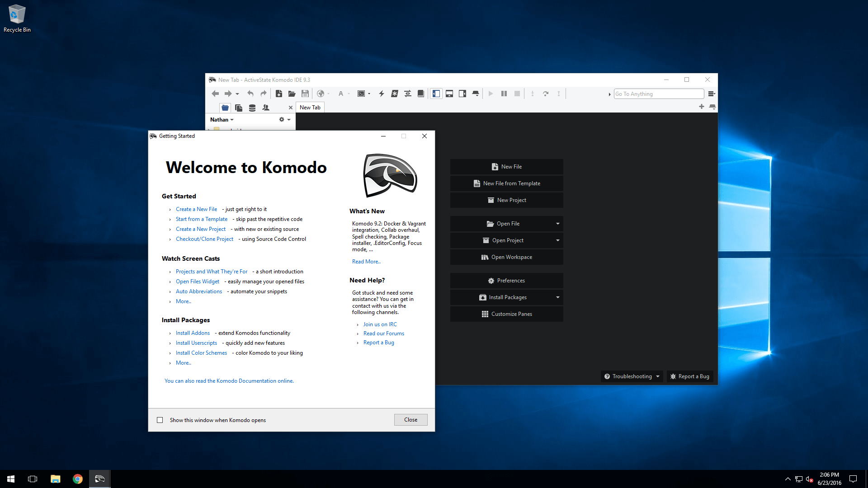Screen dimensions: 868x488
Task: Click New File from Template button
Action: pyautogui.click(x=506, y=183)
